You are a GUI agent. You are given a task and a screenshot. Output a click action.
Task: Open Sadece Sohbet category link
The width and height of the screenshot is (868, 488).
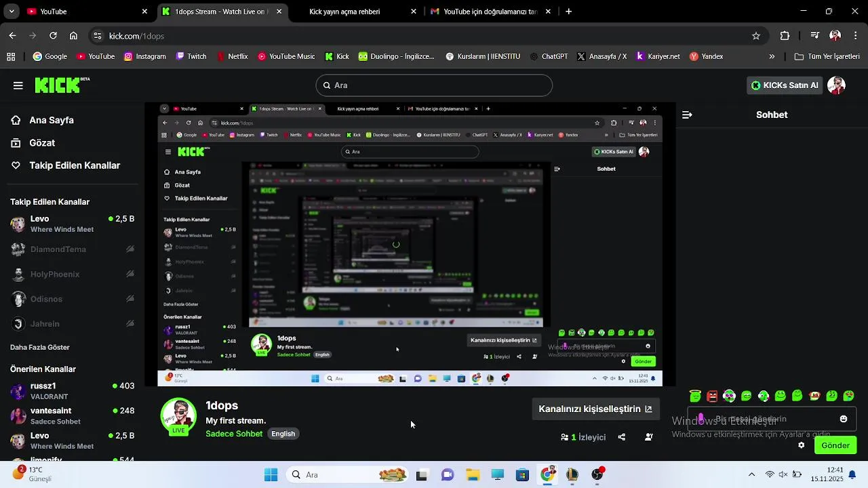coord(234,434)
